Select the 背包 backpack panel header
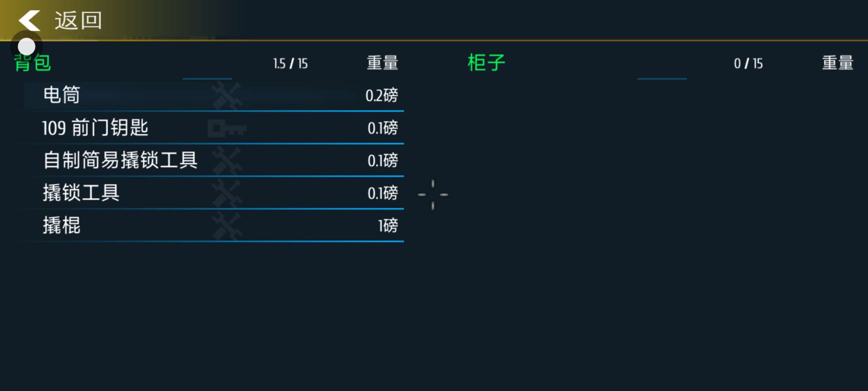 coord(33,64)
